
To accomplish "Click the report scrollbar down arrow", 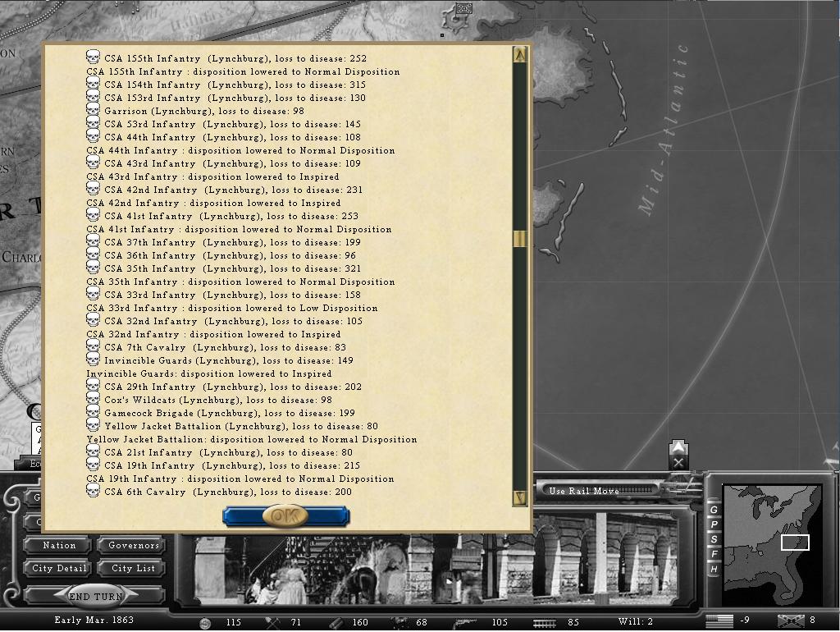I will 519,497.
